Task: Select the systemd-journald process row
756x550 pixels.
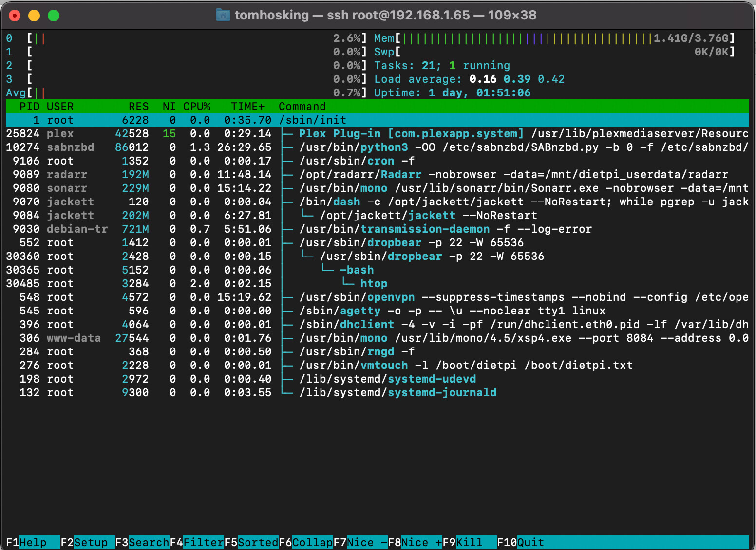Action: pos(378,392)
